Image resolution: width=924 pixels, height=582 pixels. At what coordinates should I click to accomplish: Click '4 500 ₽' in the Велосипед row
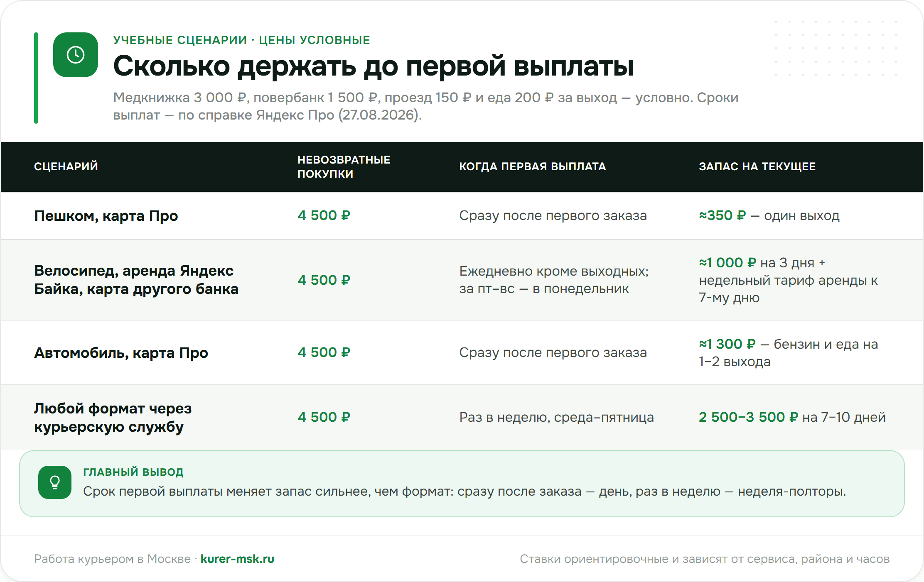pyautogui.click(x=324, y=280)
